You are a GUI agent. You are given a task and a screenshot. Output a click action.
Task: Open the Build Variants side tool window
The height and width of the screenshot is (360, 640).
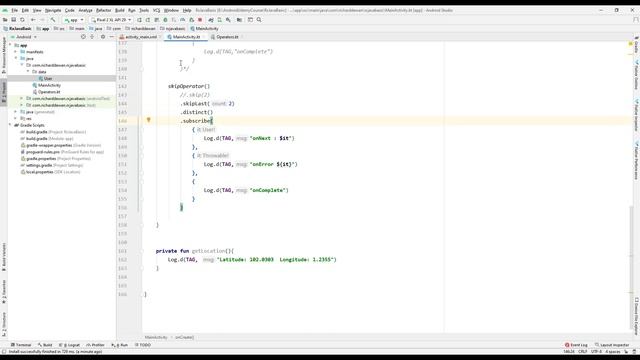point(4,257)
